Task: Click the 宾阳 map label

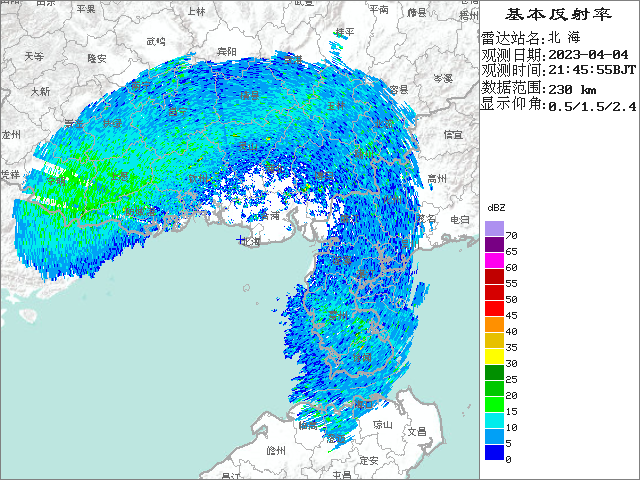Action: pyautogui.click(x=227, y=51)
